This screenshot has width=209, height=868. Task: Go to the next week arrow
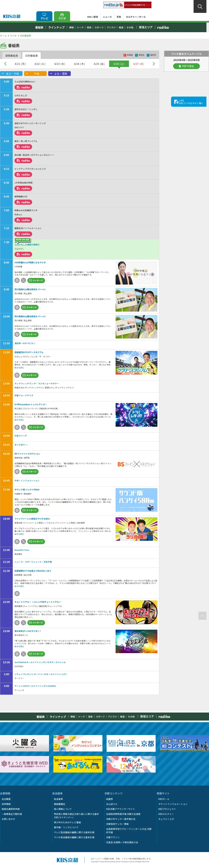point(154,64)
